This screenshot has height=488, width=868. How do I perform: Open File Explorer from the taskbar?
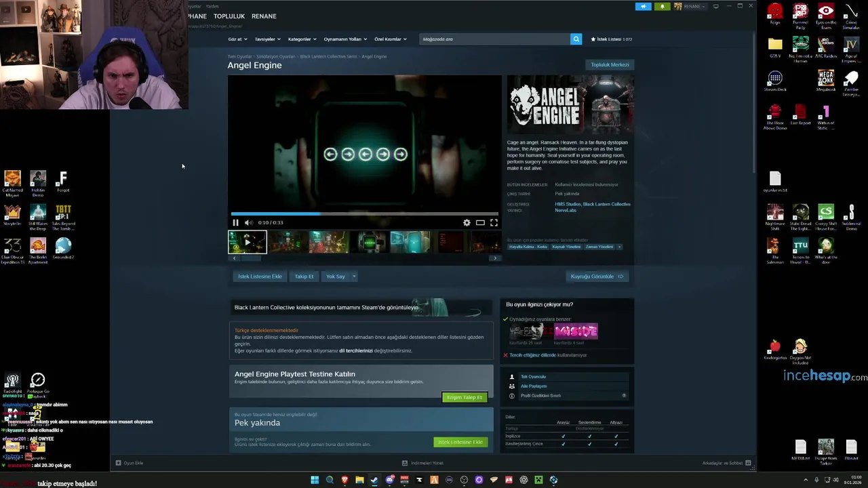pos(359,480)
